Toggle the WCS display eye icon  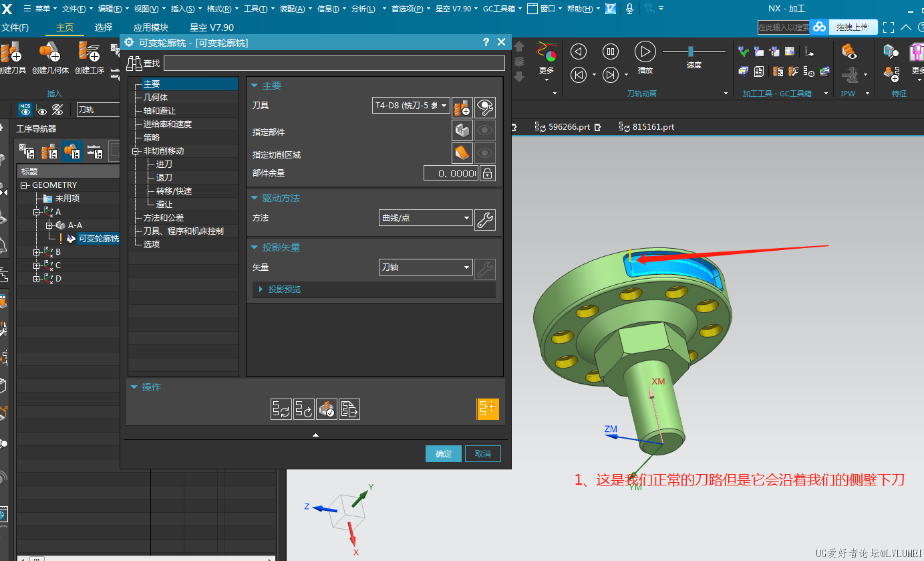[x=42, y=110]
